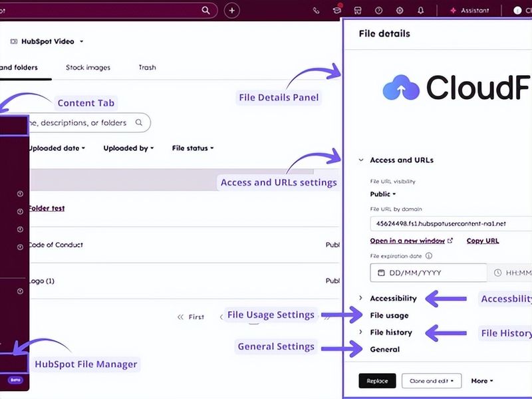Select the Logo (1) file row
The width and height of the screenshot is (532, 399).
tap(184, 281)
